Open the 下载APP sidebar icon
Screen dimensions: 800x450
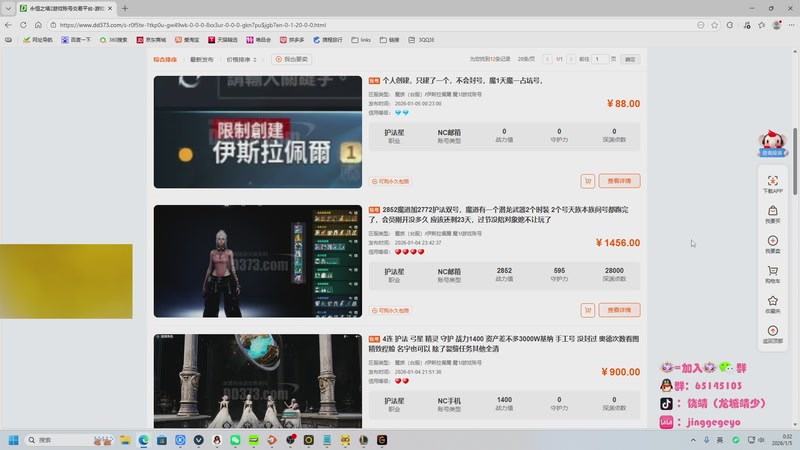pos(772,184)
